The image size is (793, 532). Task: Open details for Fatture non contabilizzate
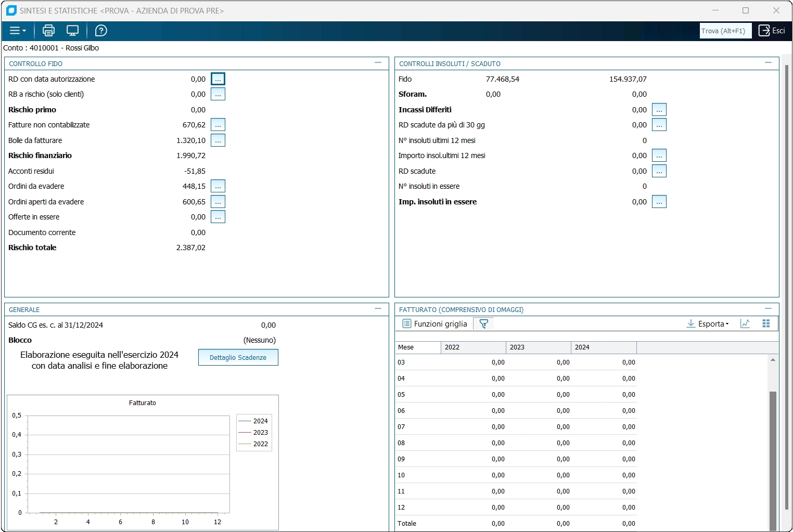pos(218,125)
